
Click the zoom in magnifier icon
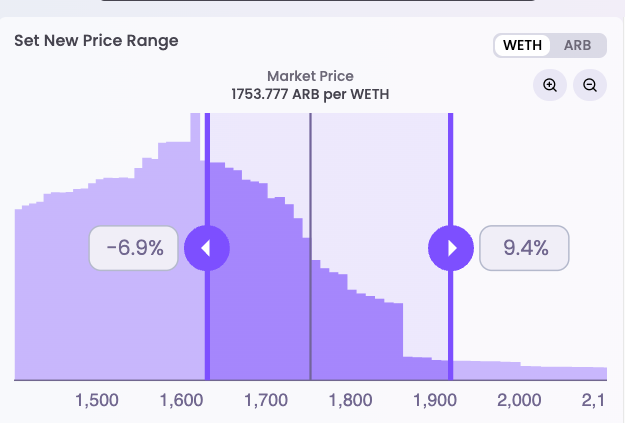(x=550, y=85)
